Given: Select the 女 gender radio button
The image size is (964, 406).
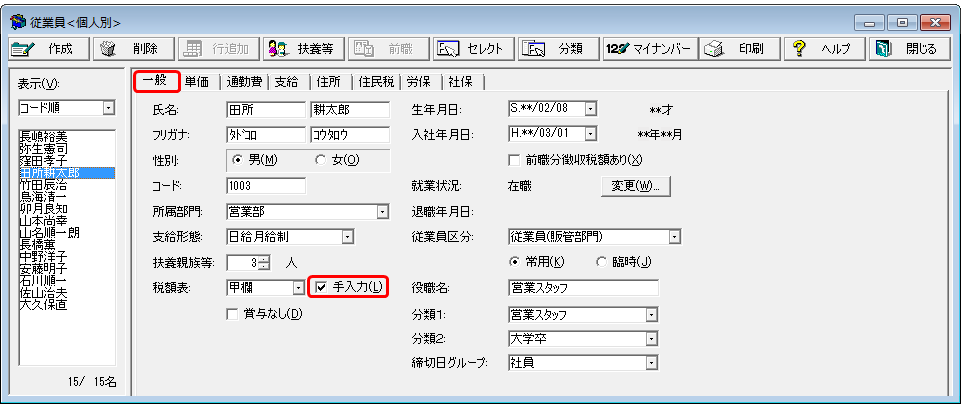Looking at the screenshot, I should pyautogui.click(x=320, y=159).
